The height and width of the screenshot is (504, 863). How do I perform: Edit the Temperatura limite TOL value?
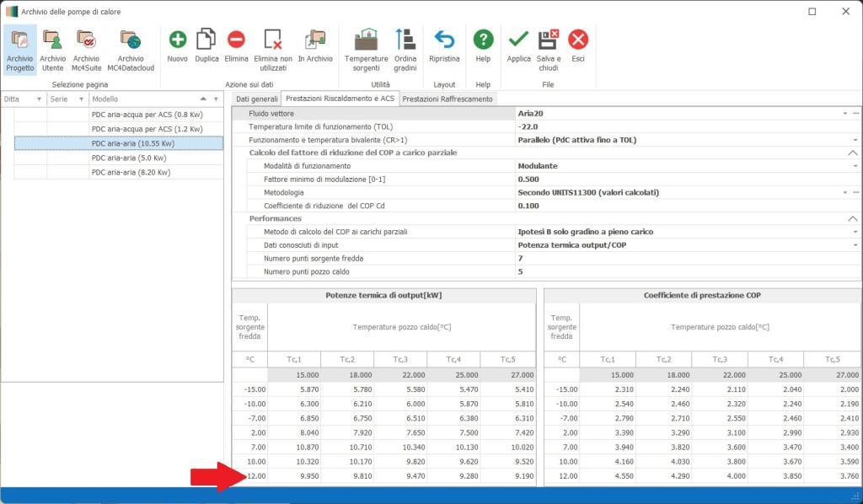(x=688, y=126)
